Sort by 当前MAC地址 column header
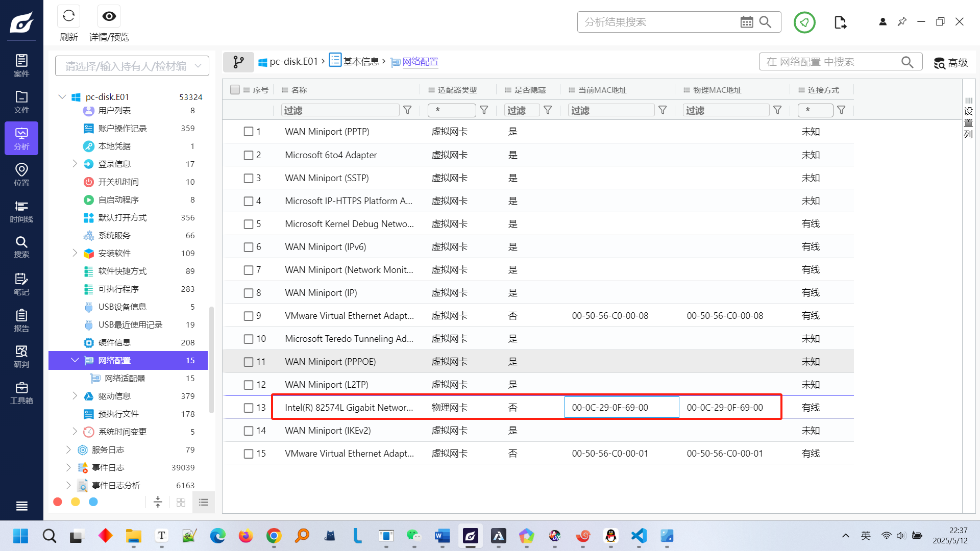Image resolution: width=980 pixels, height=551 pixels. click(602, 90)
